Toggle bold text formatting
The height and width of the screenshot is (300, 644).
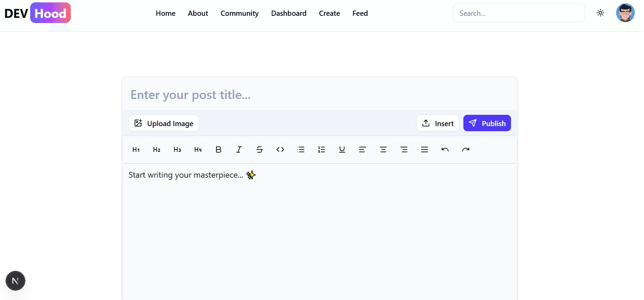pos(218,149)
